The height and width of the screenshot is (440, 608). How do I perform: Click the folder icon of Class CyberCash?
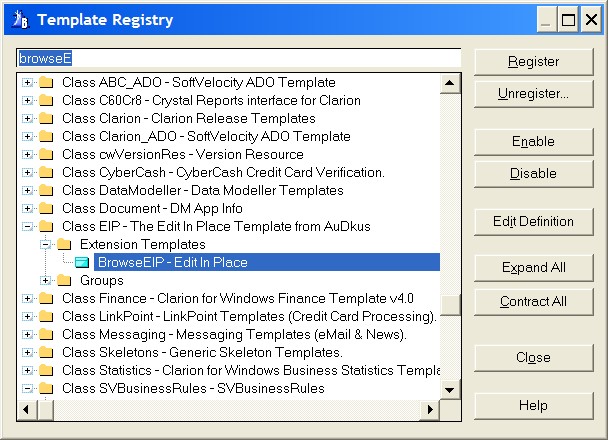pos(46,172)
